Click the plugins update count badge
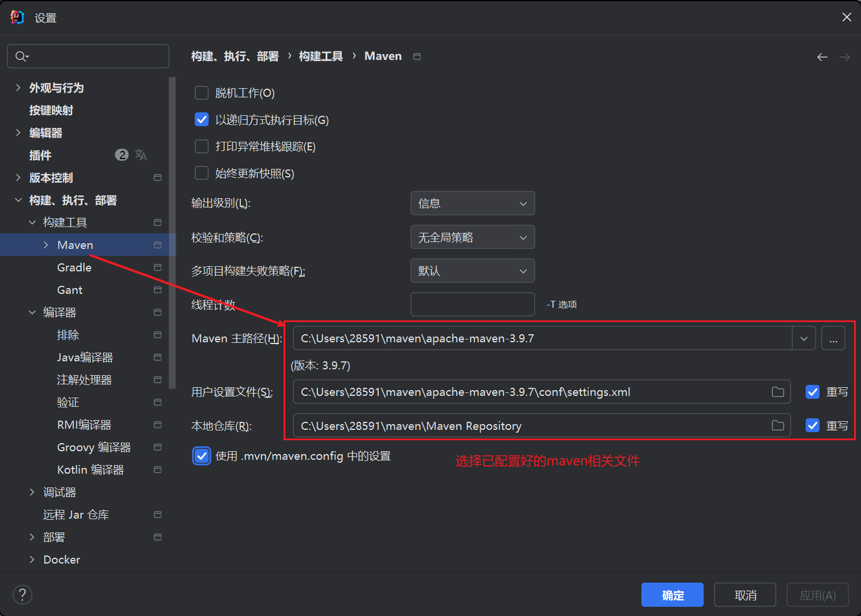This screenshot has width=861, height=616. (x=122, y=155)
